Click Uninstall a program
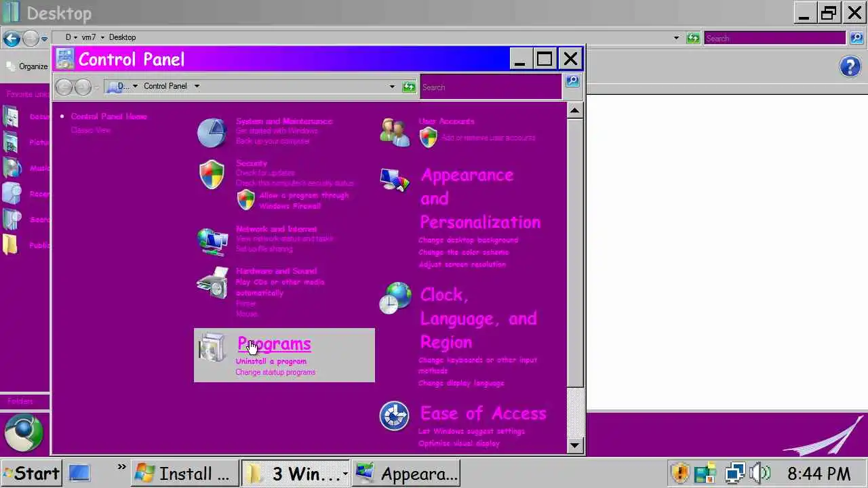Image resolution: width=868 pixels, height=488 pixels. 271,361
